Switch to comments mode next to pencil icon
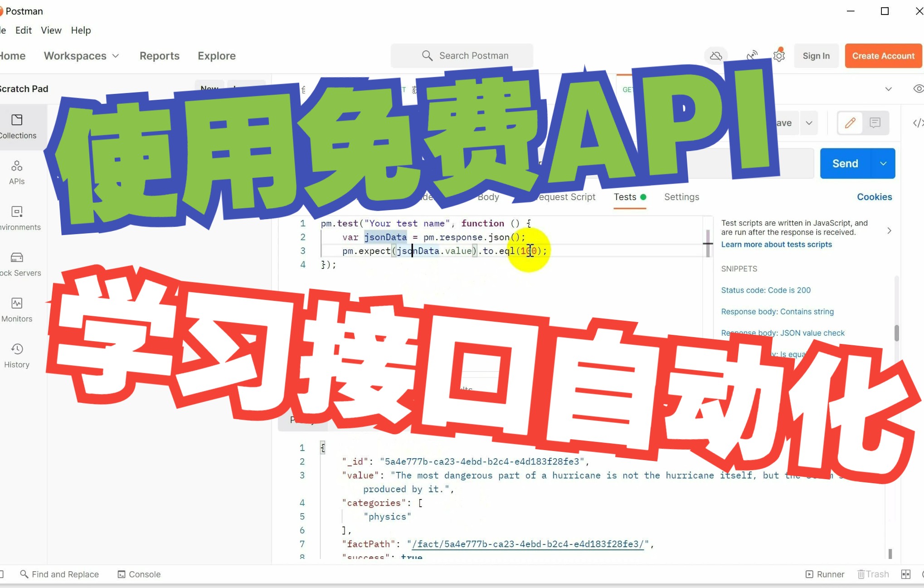924x588 pixels. 875,122
